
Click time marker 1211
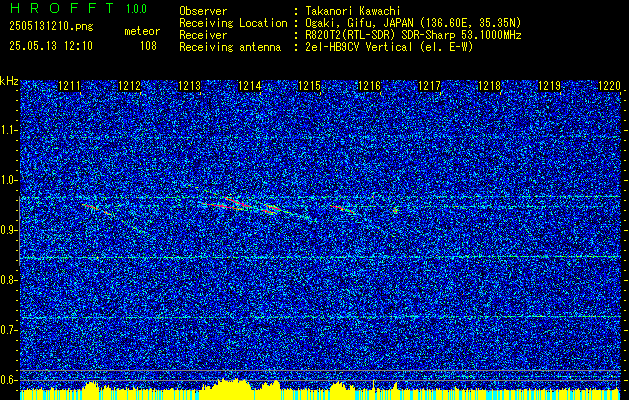coord(69,86)
